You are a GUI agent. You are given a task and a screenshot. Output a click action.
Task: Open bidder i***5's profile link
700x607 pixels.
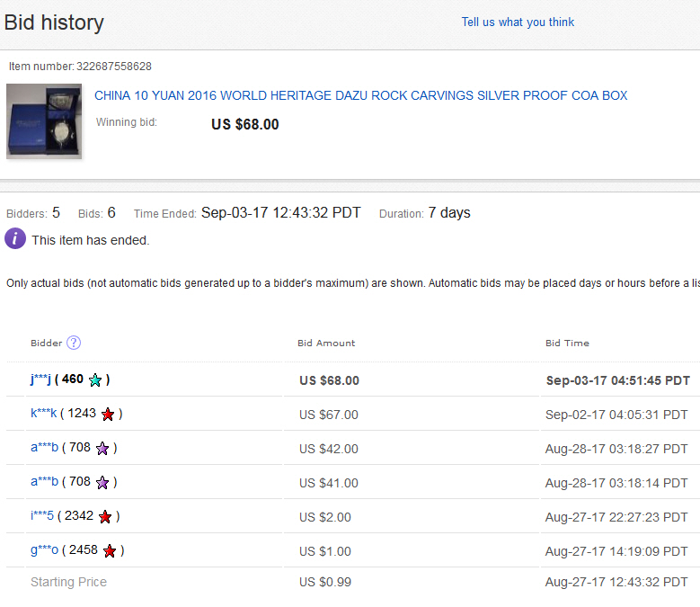tap(42, 515)
